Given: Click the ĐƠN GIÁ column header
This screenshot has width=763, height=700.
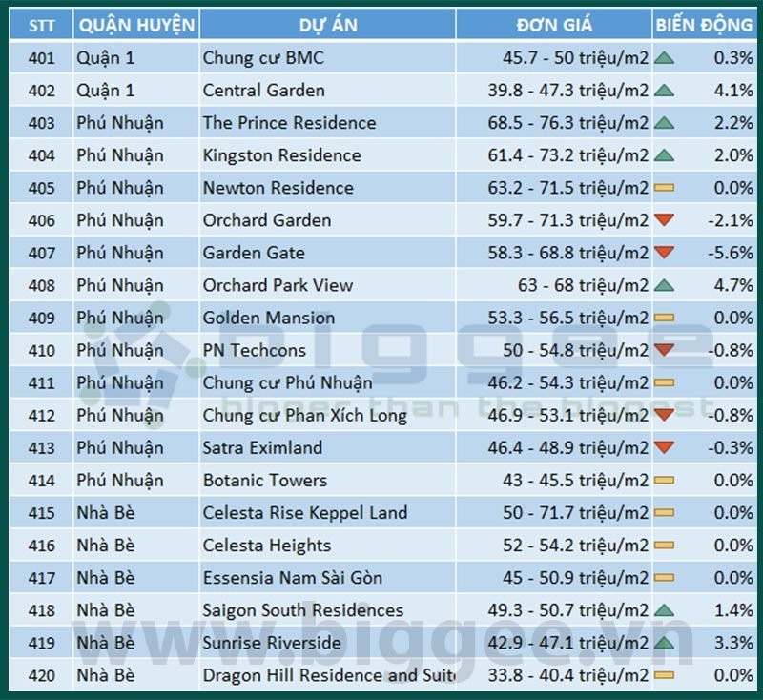Looking at the screenshot, I should pyautogui.click(x=554, y=25).
